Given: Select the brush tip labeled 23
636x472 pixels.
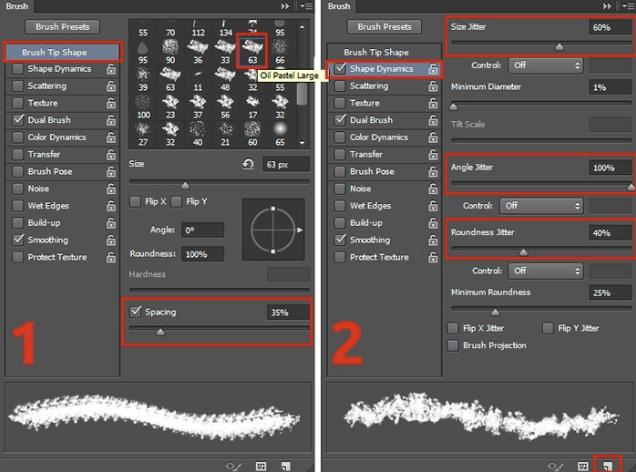Looking at the screenshot, I should pos(170,107).
